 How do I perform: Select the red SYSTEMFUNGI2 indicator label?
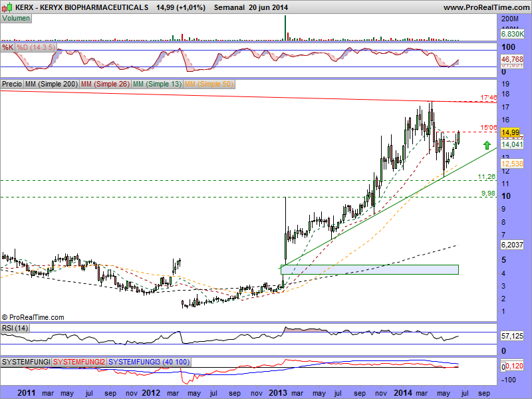click(79, 362)
